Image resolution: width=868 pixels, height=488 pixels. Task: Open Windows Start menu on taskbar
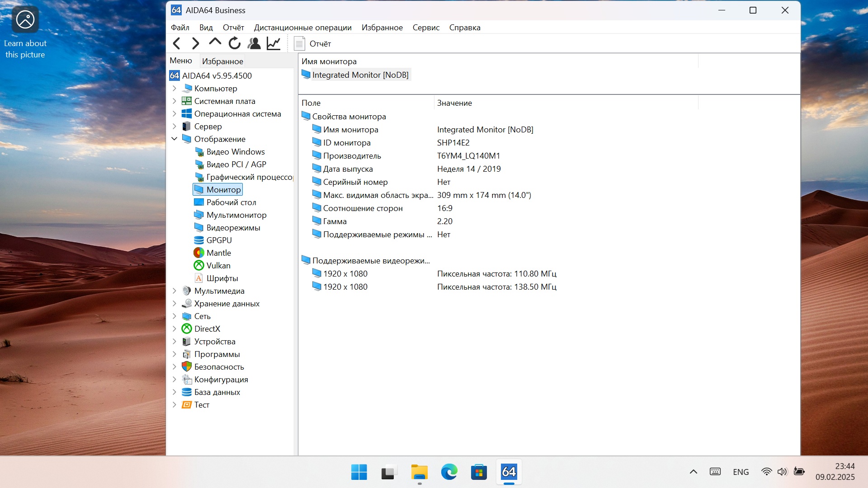tap(359, 472)
